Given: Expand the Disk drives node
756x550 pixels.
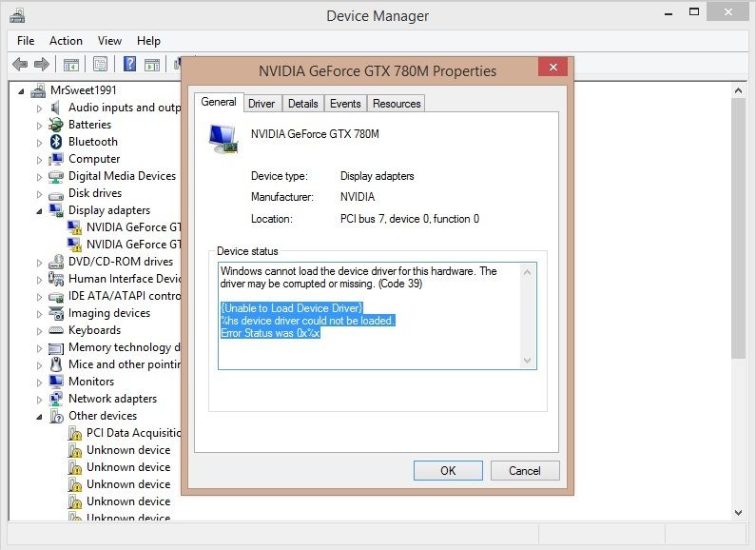Looking at the screenshot, I should [x=39, y=194].
